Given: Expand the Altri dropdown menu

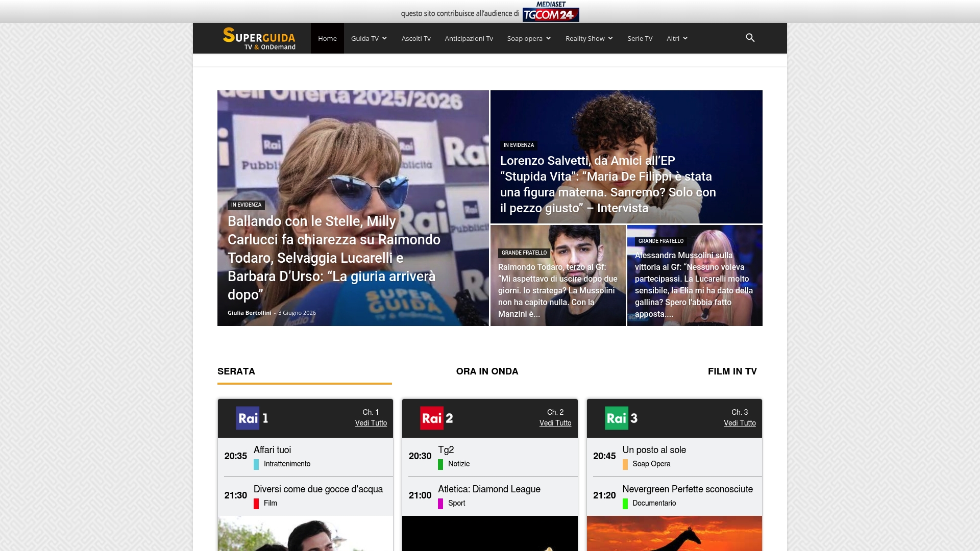Looking at the screenshot, I should [x=677, y=38].
